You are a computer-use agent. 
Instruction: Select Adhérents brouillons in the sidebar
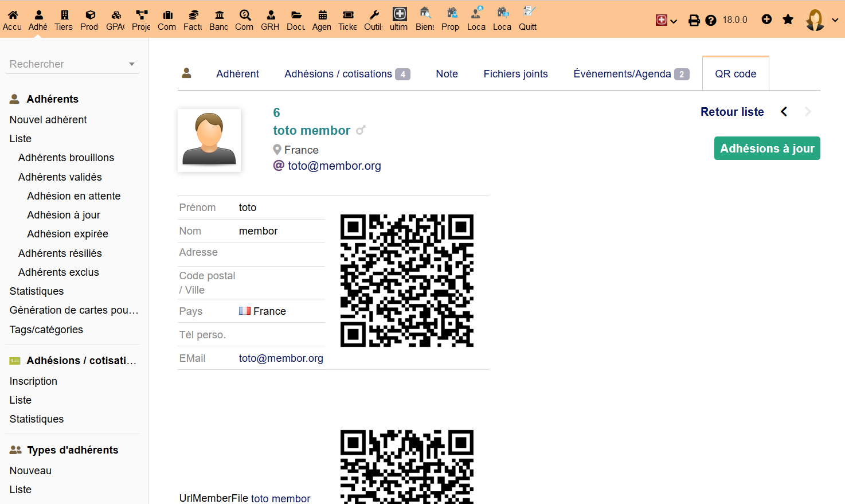coord(66,158)
